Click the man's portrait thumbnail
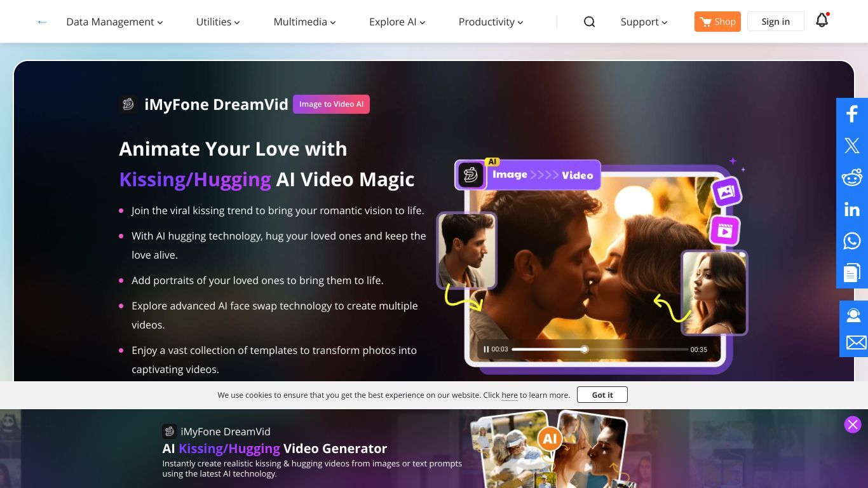The image size is (868, 488). (x=467, y=250)
